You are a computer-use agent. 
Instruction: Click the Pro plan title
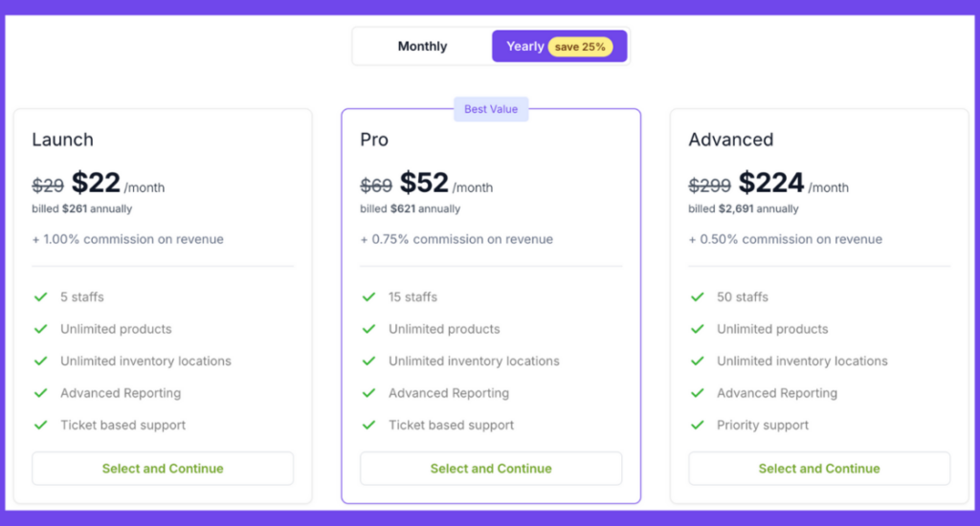(374, 140)
